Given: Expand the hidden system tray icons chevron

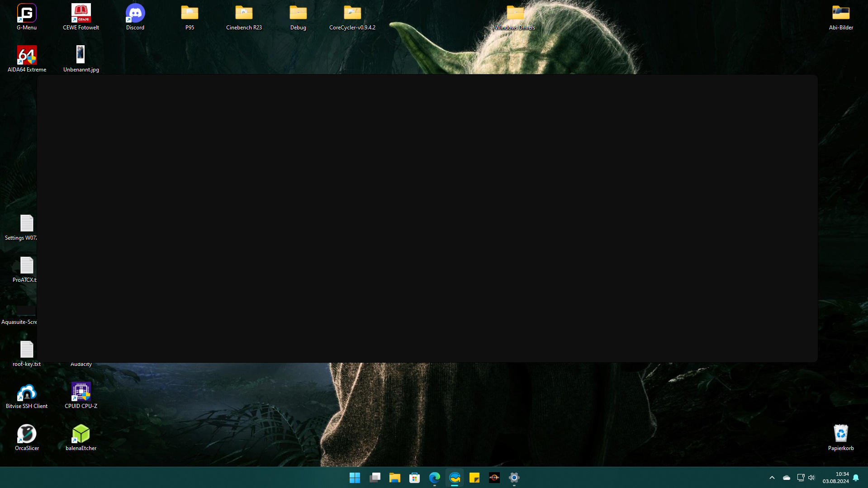Looking at the screenshot, I should tap(772, 478).
